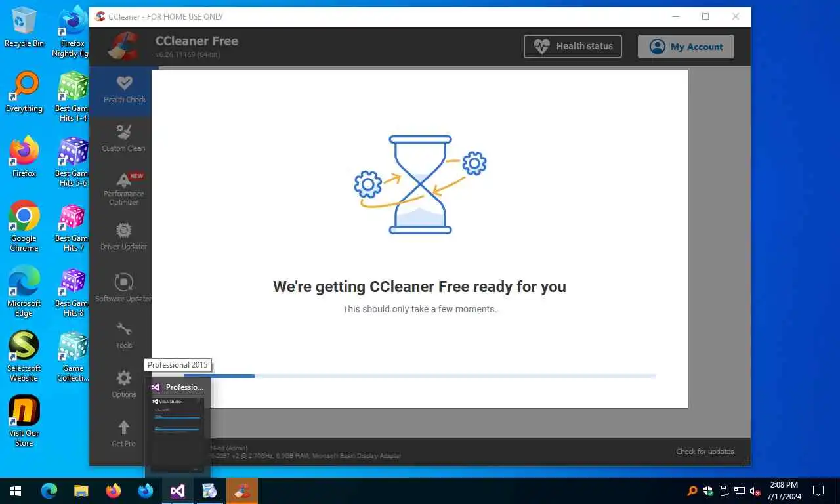
Task: Select Visit Our Store desktop shortcut
Action: click(x=24, y=421)
